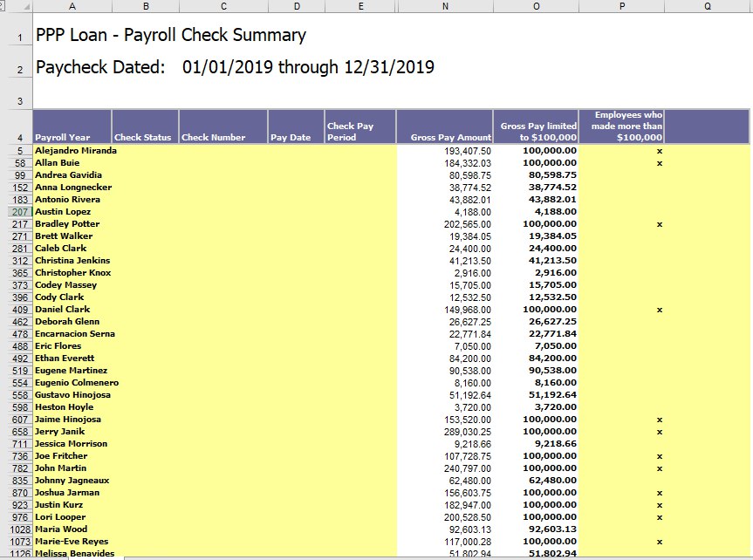Click the Pay Date header cell
This screenshot has height=560, width=753.
coord(296,126)
